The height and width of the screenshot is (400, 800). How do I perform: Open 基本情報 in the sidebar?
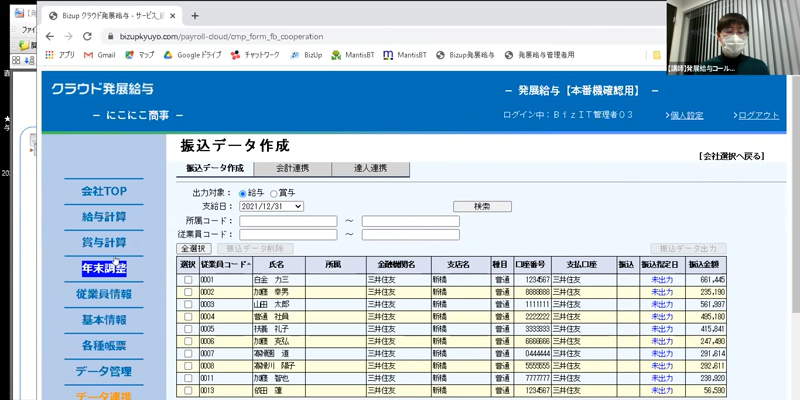[104, 320]
